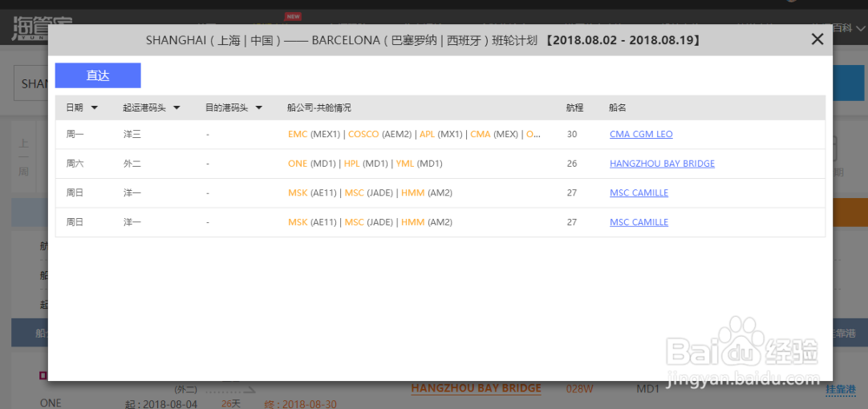Select the 直达 direct tab
This screenshot has height=409, width=868.
pos(98,76)
